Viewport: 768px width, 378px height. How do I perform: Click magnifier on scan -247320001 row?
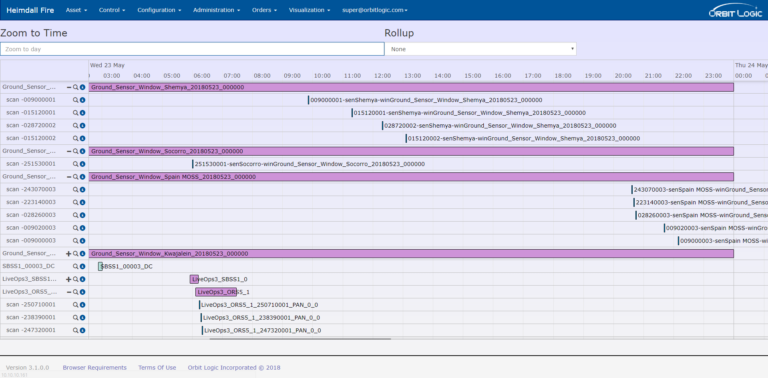(75, 330)
